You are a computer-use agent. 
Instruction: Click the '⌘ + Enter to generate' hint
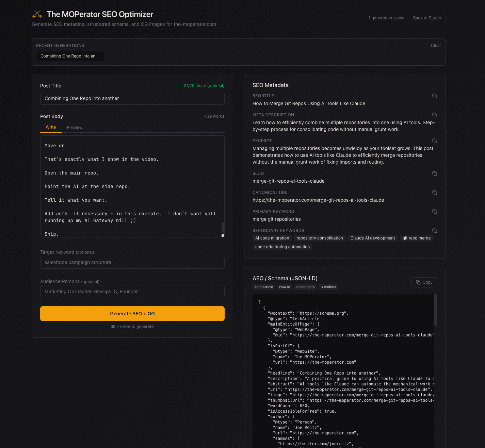click(132, 327)
